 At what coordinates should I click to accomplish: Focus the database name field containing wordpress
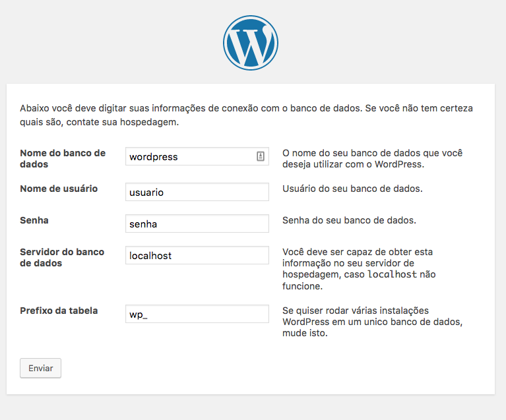tap(197, 156)
